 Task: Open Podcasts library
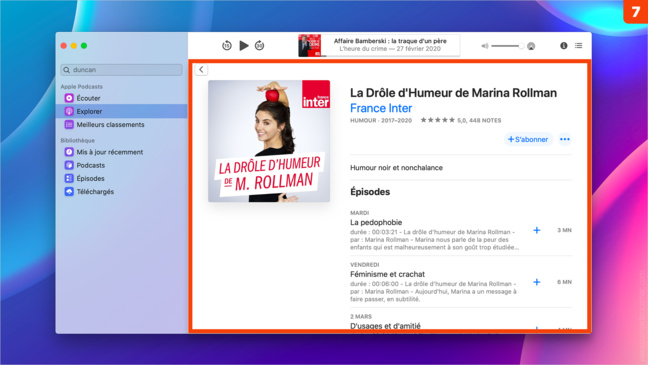pyautogui.click(x=122, y=165)
